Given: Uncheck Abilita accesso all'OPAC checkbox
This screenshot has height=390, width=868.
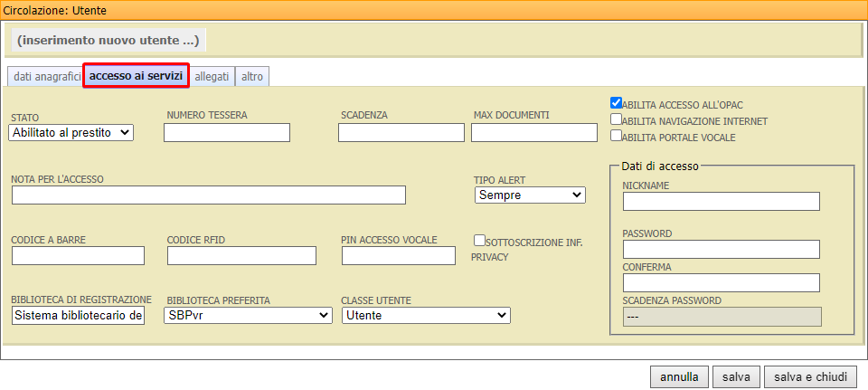Looking at the screenshot, I should point(616,103).
